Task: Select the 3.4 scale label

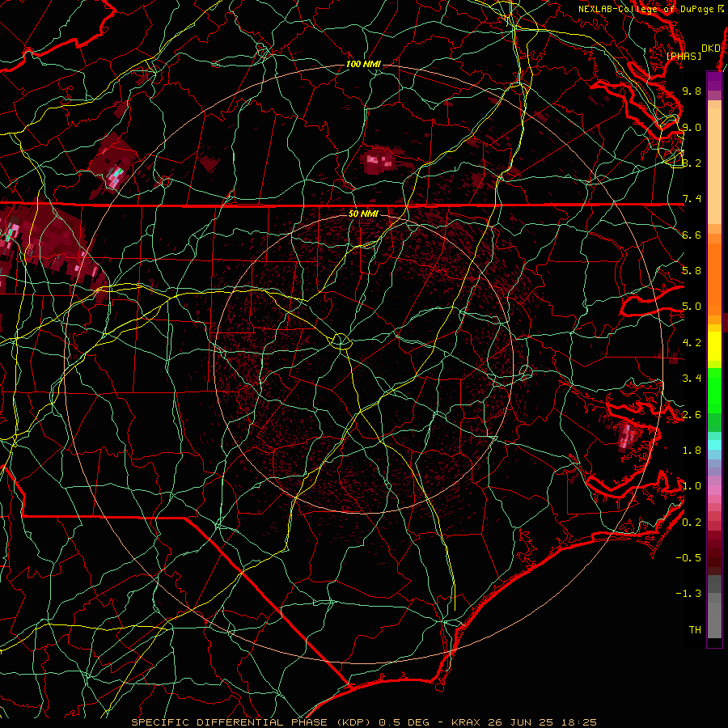Action: (x=692, y=379)
